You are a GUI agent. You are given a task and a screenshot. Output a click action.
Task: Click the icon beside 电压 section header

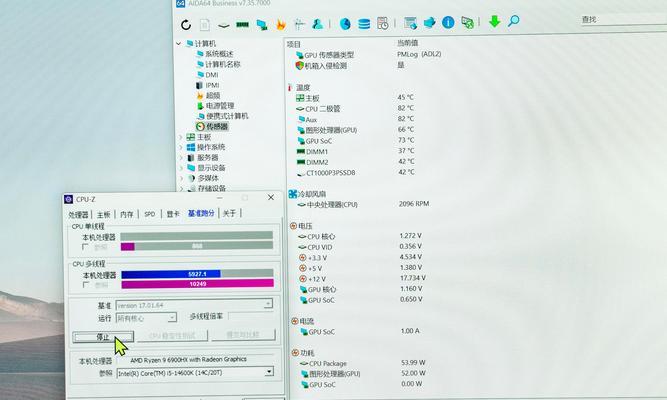[294, 226]
